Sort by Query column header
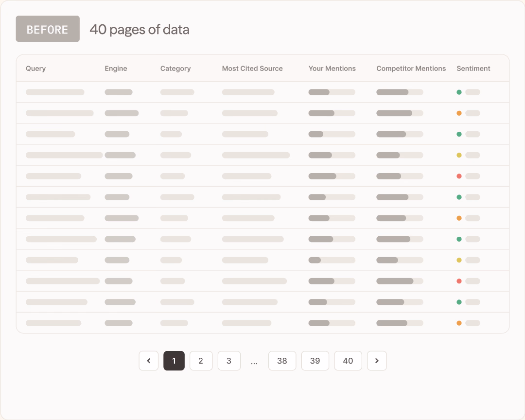This screenshot has height=420, width=525. click(x=36, y=69)
